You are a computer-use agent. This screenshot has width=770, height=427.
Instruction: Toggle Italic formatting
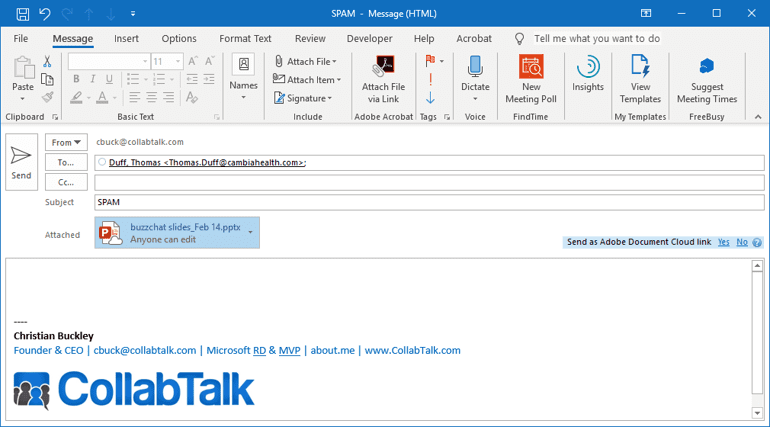pos(92,79)
